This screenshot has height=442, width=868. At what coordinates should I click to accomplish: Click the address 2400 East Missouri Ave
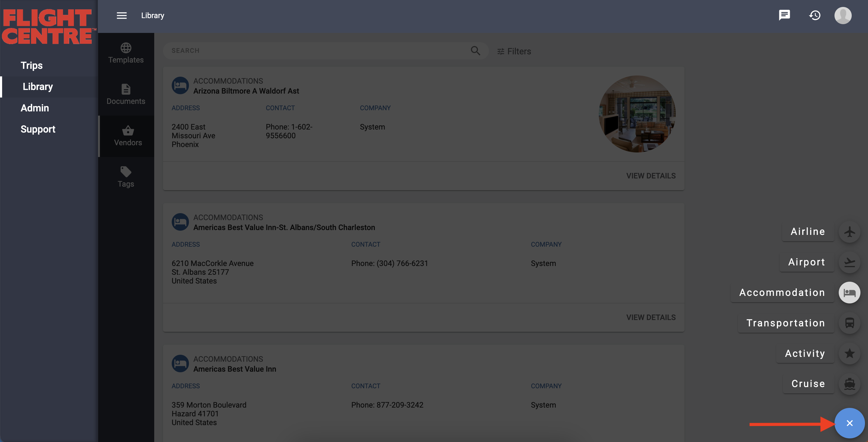pos(193,131)
